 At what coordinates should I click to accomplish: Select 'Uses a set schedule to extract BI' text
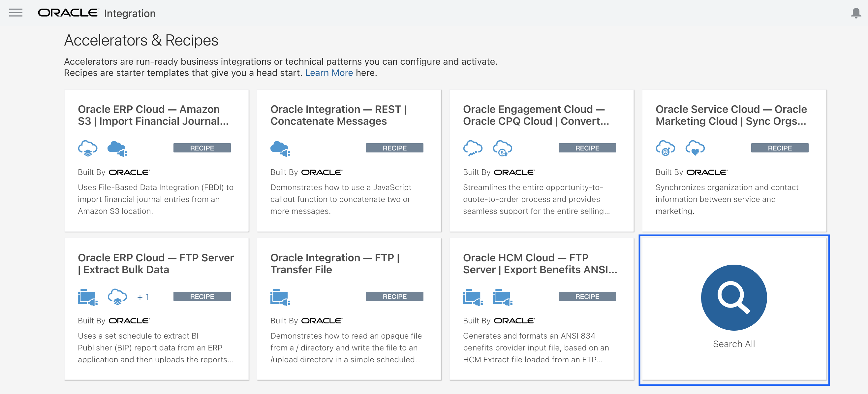coord(155,347)
